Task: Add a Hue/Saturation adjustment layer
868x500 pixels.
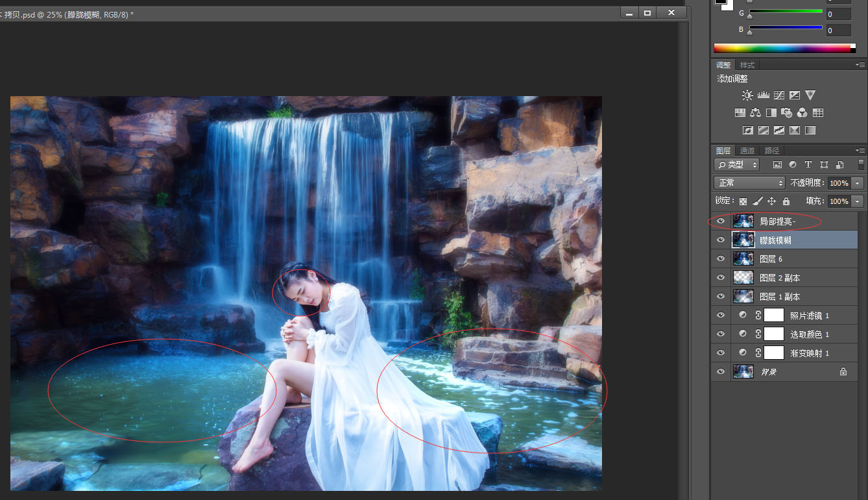Action: (740, 113)
